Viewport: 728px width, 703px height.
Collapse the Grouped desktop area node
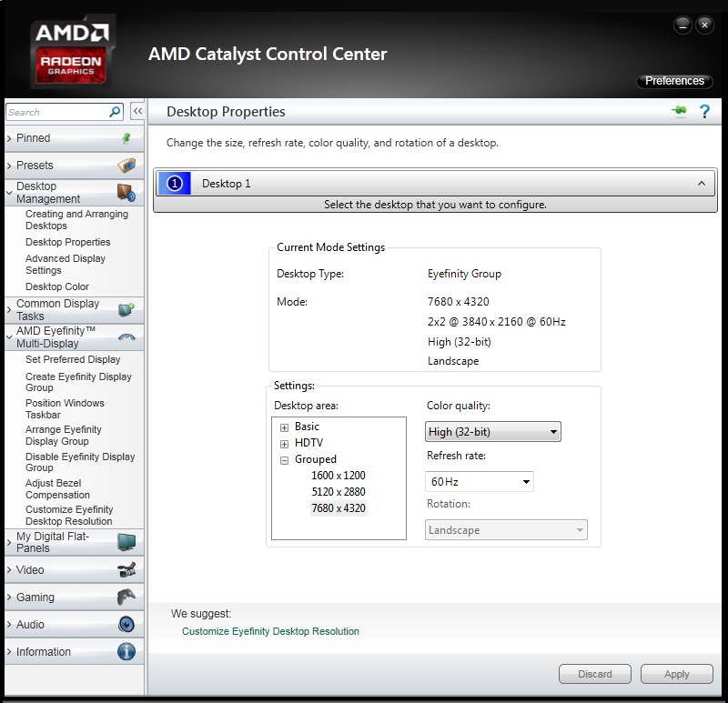(284, 460)
